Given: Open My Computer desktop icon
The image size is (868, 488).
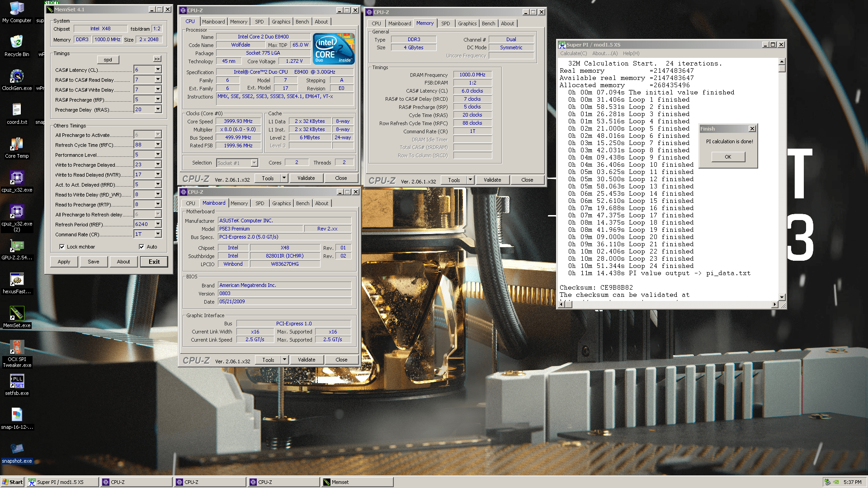Looking at the screenshot, I should 17,13.
